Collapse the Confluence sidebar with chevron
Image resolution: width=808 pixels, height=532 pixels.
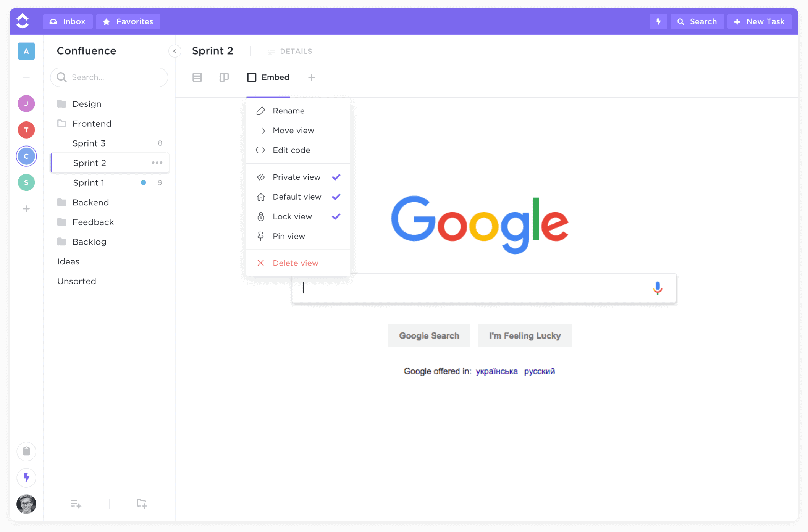tap(175, 51)
